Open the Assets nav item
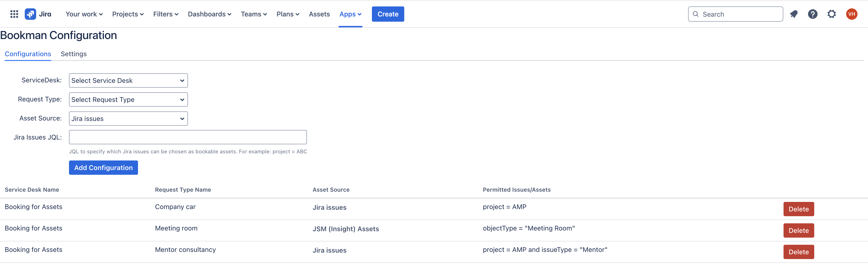 pyautogui.click(x=320, y=14)
